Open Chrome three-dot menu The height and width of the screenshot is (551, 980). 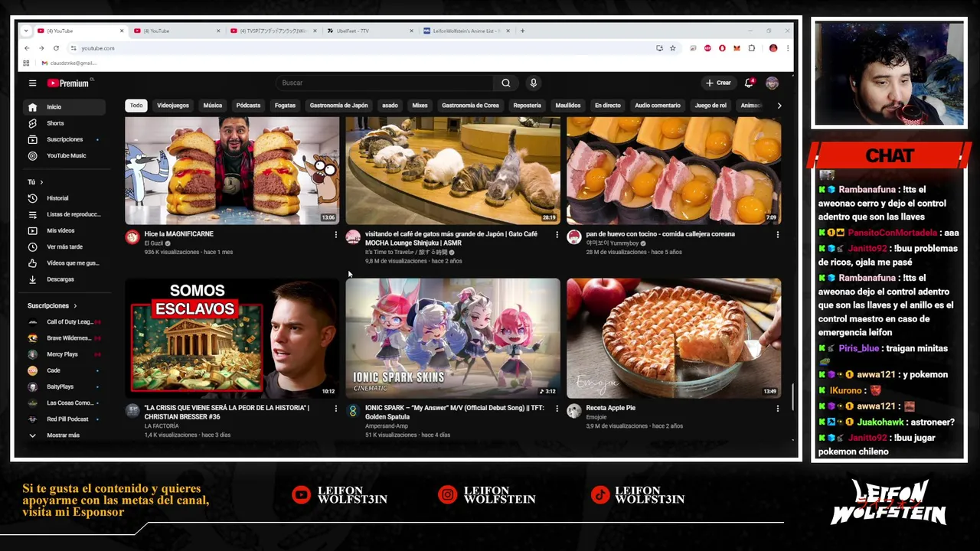coord(787,48)
